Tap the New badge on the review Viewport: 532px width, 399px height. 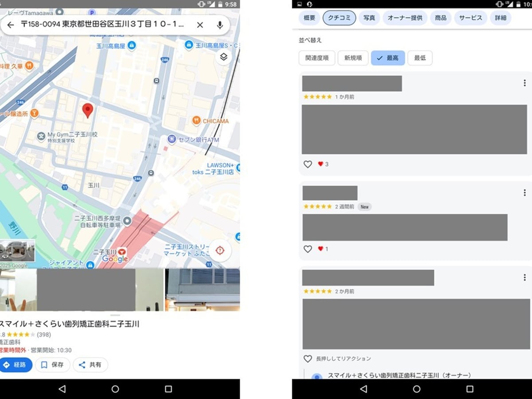tap(364, 207)
